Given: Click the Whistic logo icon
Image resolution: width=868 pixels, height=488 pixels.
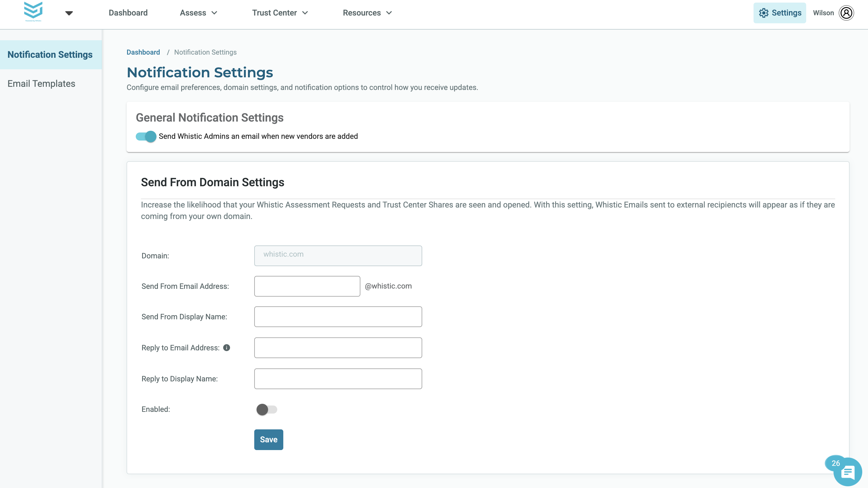Looking at the screenshot, I should 33,11.
